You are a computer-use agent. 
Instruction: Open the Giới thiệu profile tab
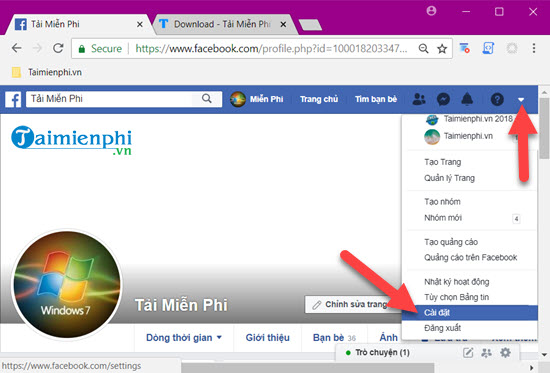pos(268,338)
